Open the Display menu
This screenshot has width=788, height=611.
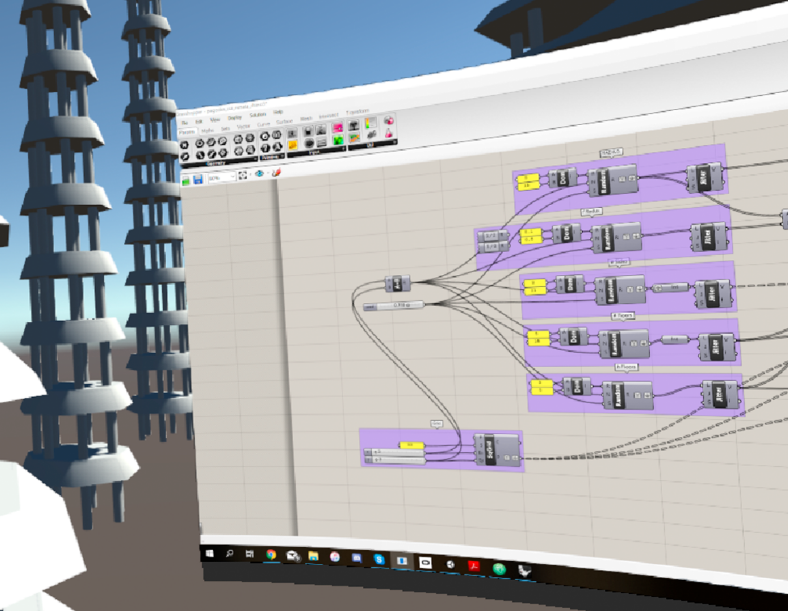(235, 118)
